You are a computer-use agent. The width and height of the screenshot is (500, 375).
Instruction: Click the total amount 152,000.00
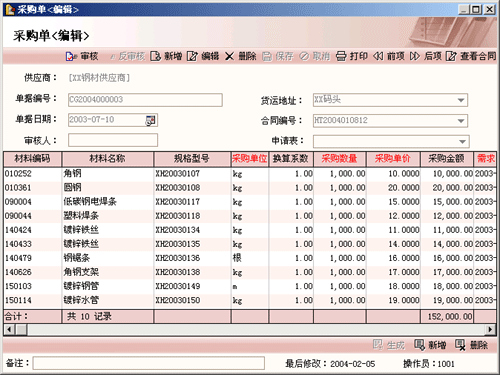coord(447,316)
